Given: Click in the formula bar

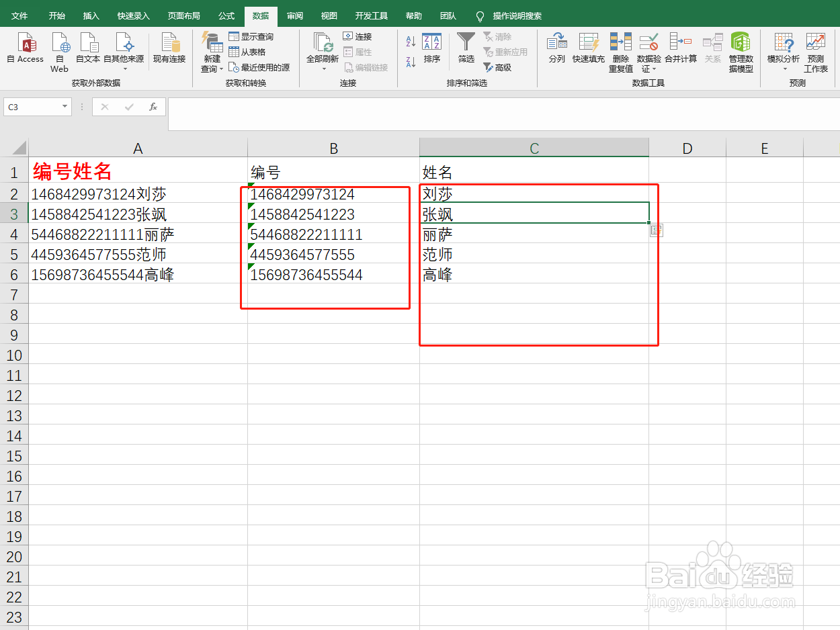Looking at the screenshot, I should click(503, 114).
